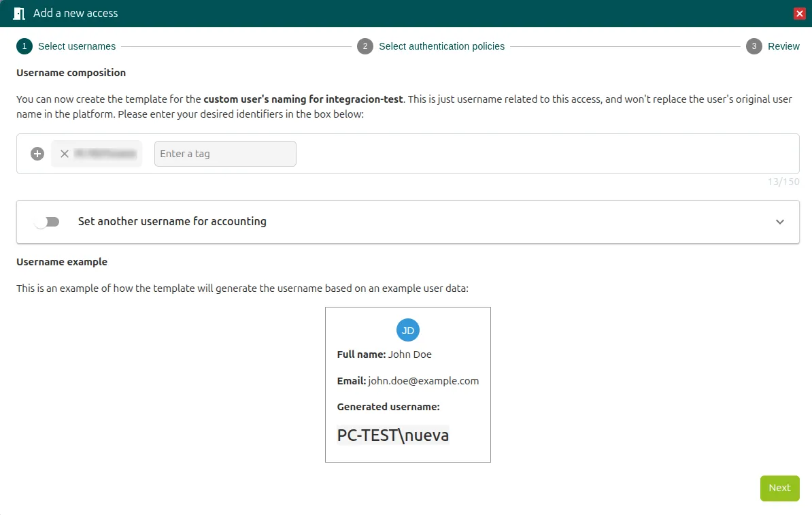Image resolution: width=812 pixels, height=515 pixels.
Task: Toggle Set another username for accounting switch
Action: tap(47, 222)
